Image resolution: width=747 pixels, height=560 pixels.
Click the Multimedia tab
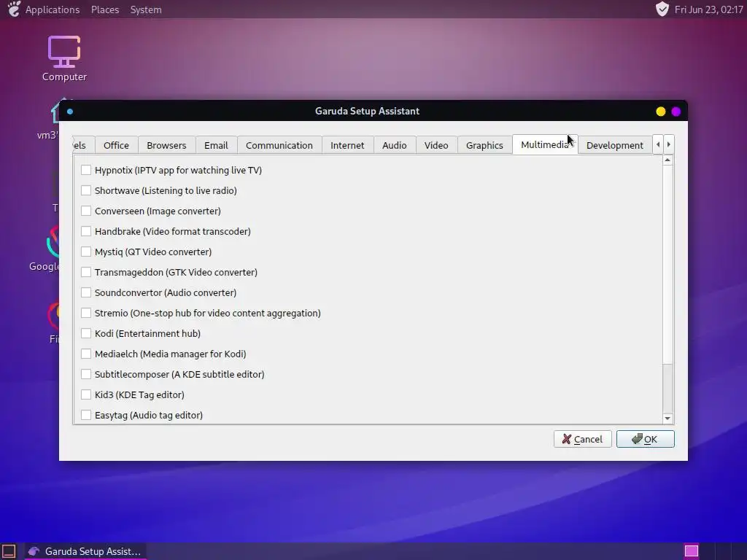tap(545, 144)
